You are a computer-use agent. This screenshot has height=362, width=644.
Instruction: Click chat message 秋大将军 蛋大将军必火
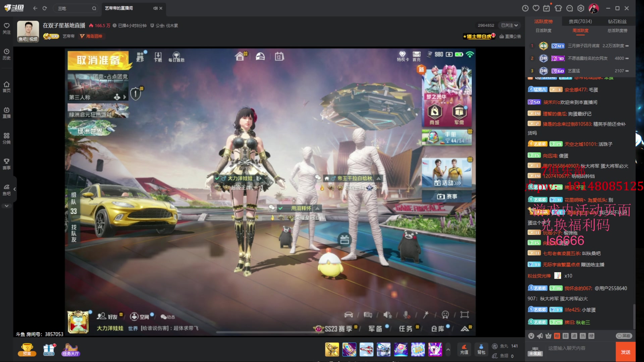coord(604,166)
